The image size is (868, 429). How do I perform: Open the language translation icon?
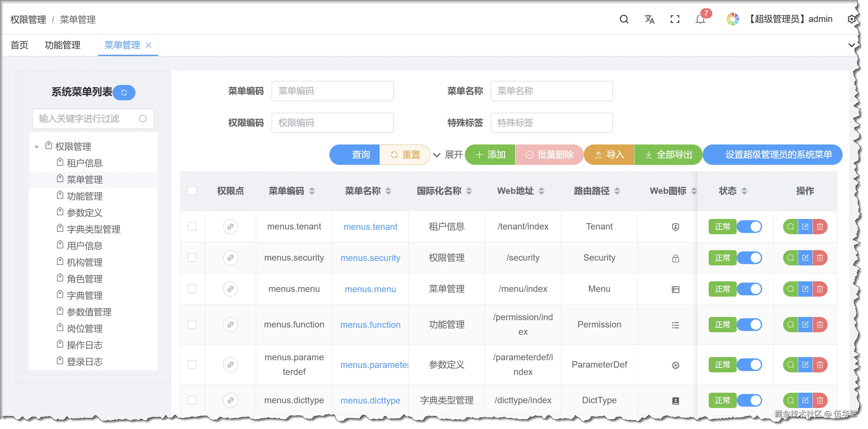pyautogui.click(x=649, y=19)
